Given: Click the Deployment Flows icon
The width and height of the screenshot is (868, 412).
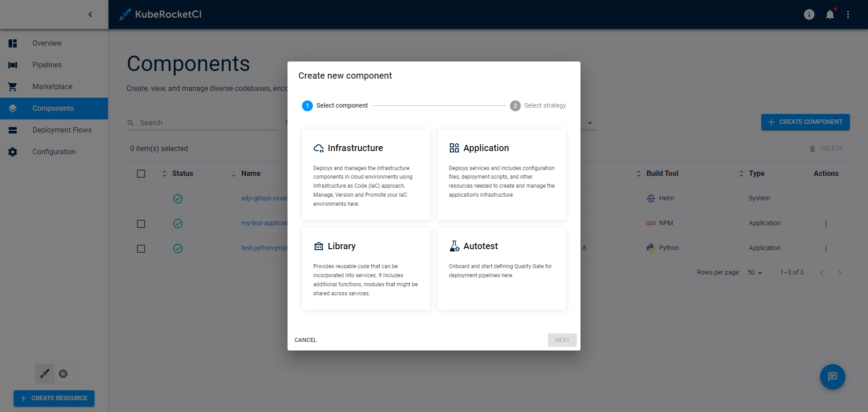Looking at the screenshot, I should 13,130.
